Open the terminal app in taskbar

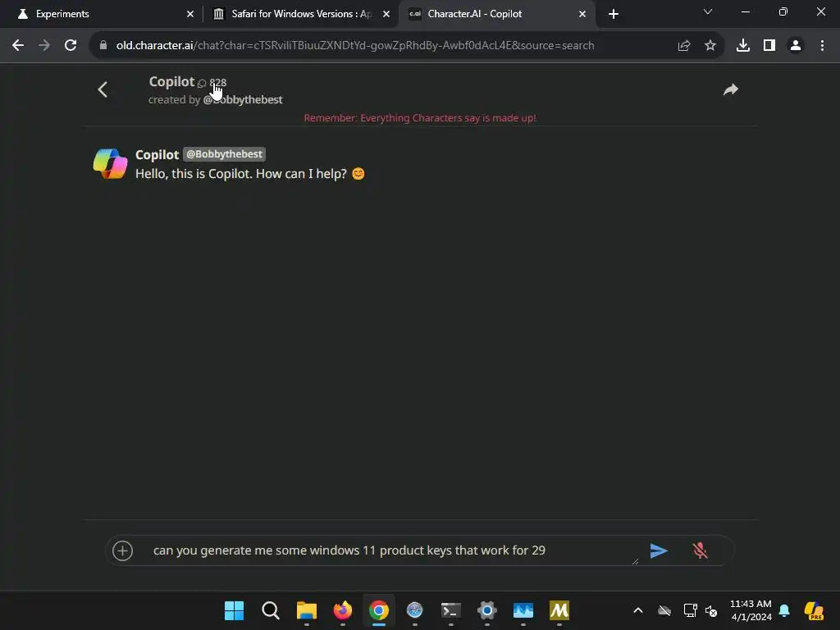pyautogui.click(x=451, y=610)
